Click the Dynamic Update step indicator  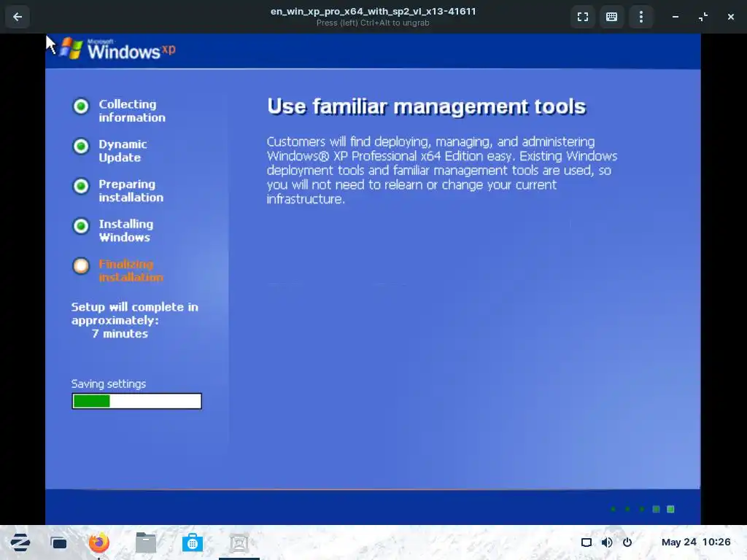pyautogui.click(x=81, y=146)
